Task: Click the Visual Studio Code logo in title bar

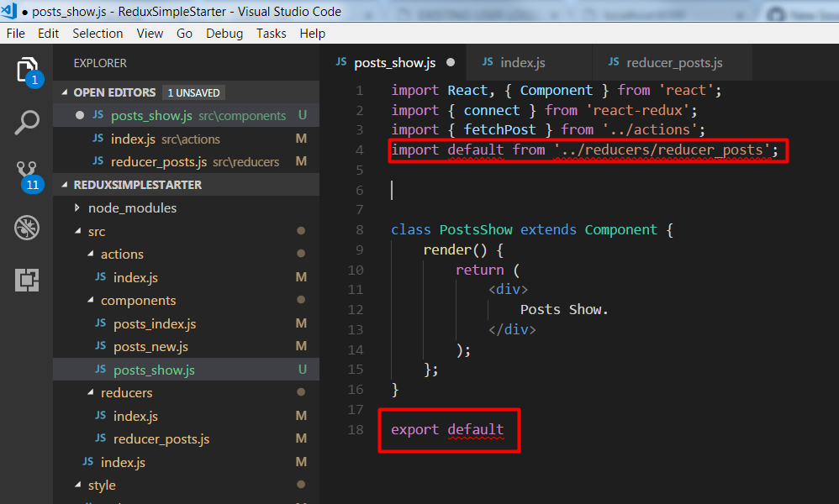Action: pyautogui.click(x=10, y=11)
